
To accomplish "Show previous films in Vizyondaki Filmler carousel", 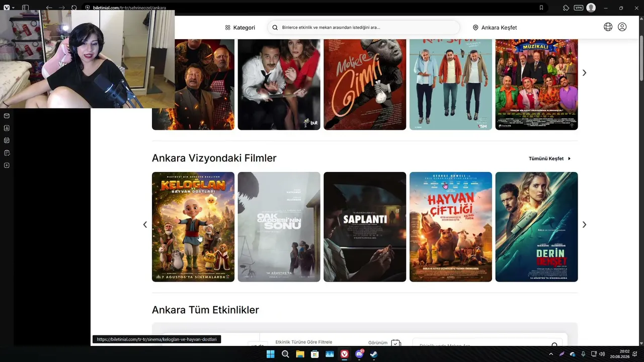I will 145,225.
